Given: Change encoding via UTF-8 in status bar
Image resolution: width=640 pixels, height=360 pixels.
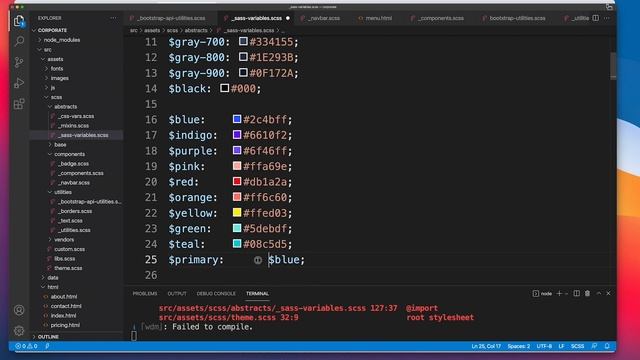Looking at the screenshot, I should [544, 346].
